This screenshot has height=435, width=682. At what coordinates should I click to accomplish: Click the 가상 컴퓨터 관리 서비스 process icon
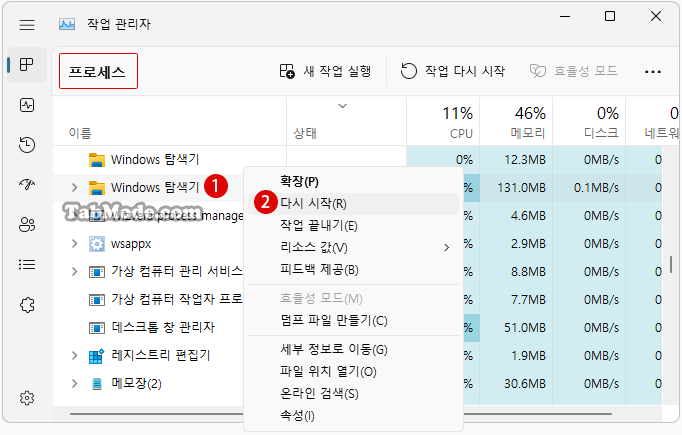pos(97,272)
